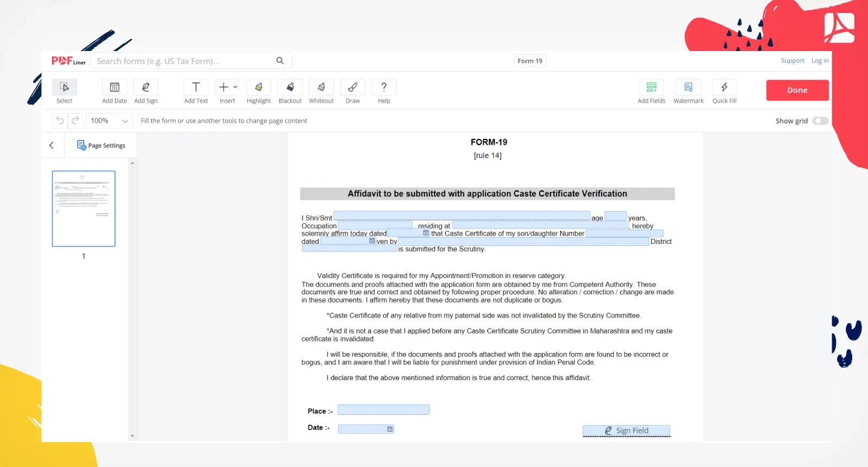Open the Add Sign tool

pos(146,91)
